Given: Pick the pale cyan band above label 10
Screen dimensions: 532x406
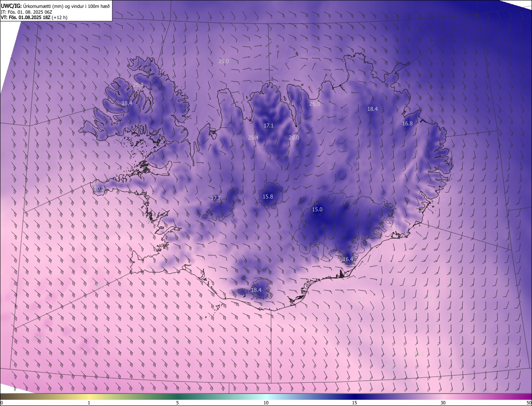Looking at the screenshot, I should tap(266, 396).
